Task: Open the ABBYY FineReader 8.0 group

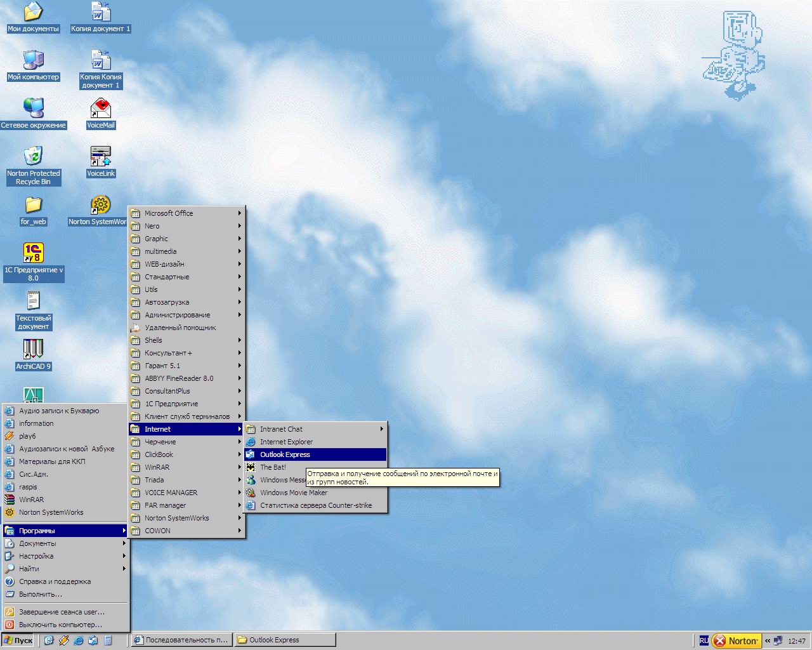Action: coord(187,378)
